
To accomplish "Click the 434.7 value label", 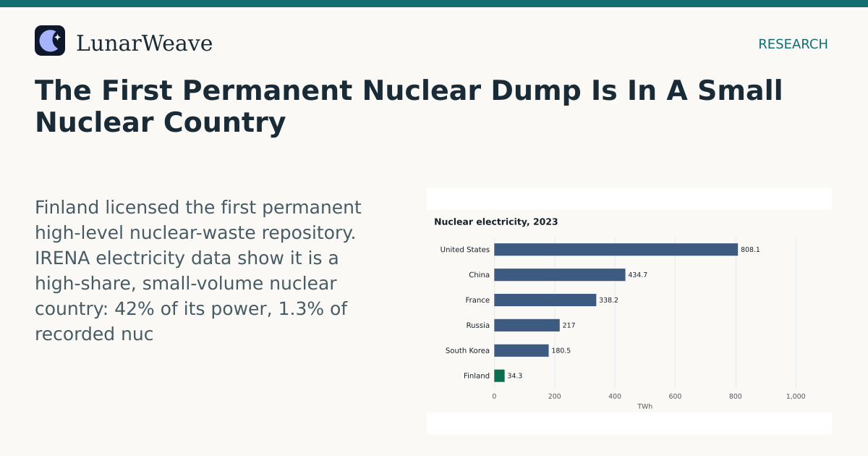I will tap(638, 275).
